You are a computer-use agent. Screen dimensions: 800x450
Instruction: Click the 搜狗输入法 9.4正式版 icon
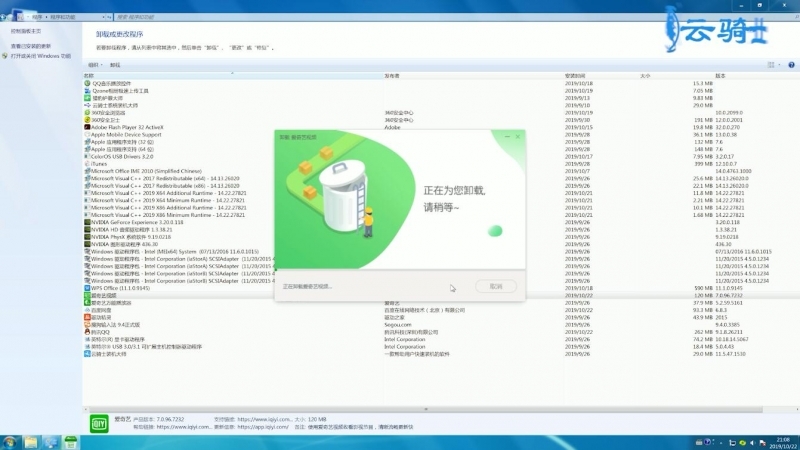pyautogui.click(x=87, y=324)
